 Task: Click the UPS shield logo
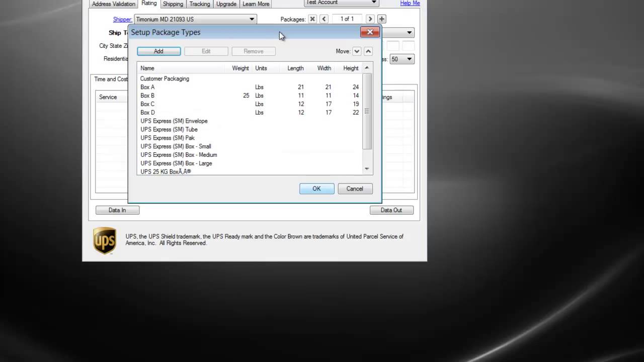[x=105, y=241]
